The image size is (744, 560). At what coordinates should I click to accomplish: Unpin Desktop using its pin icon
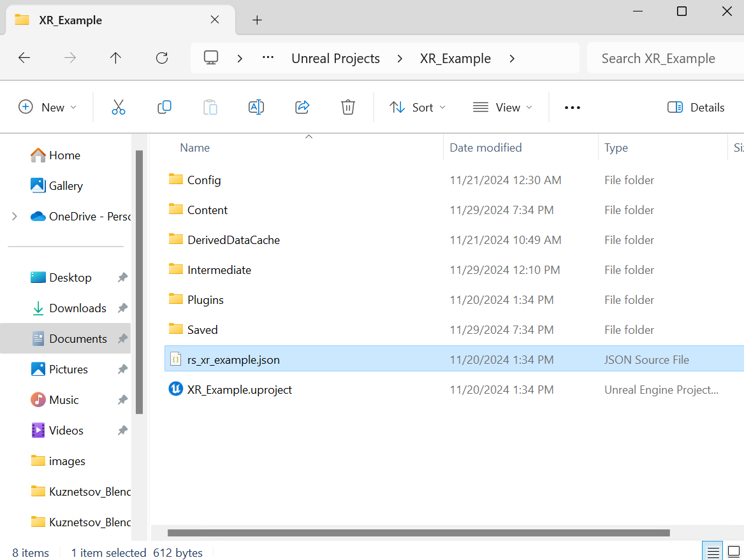122,277
